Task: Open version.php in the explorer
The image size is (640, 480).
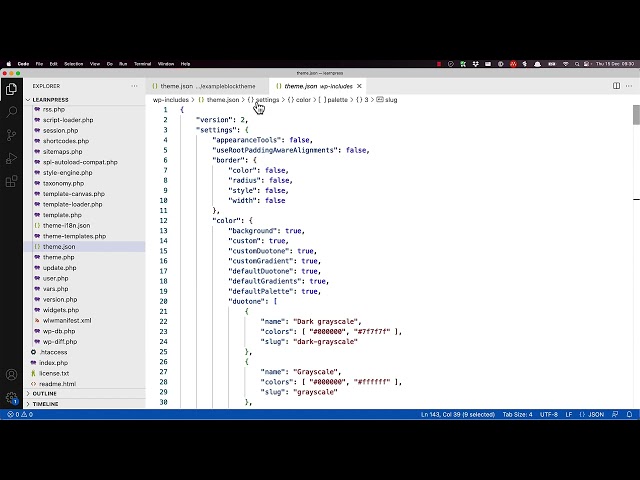Action: click(60, 300)
